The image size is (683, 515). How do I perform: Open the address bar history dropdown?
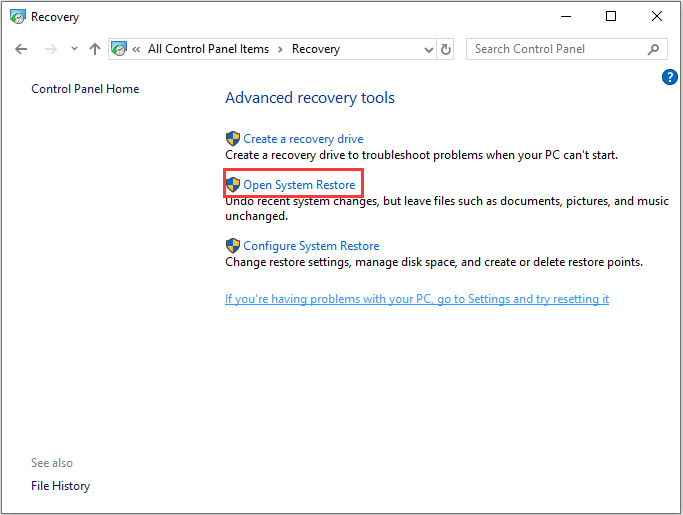429,50
